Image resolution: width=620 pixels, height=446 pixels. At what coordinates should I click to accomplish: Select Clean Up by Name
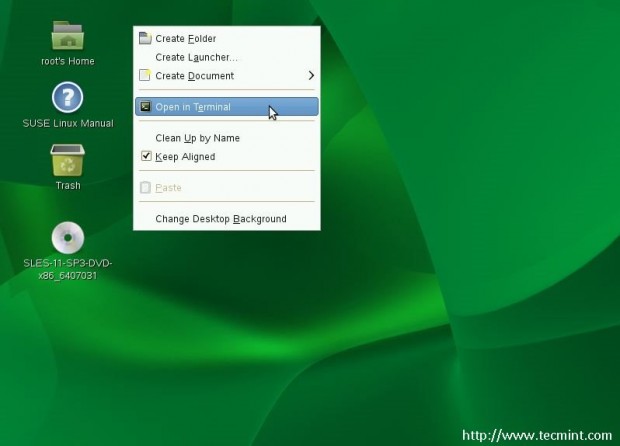tap(227, 138)
